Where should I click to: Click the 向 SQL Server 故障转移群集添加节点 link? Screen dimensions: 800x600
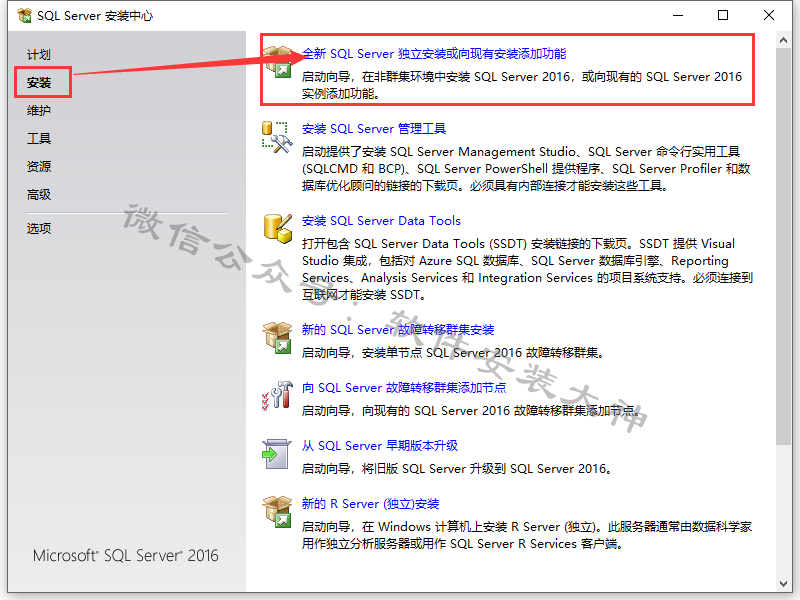404,388
